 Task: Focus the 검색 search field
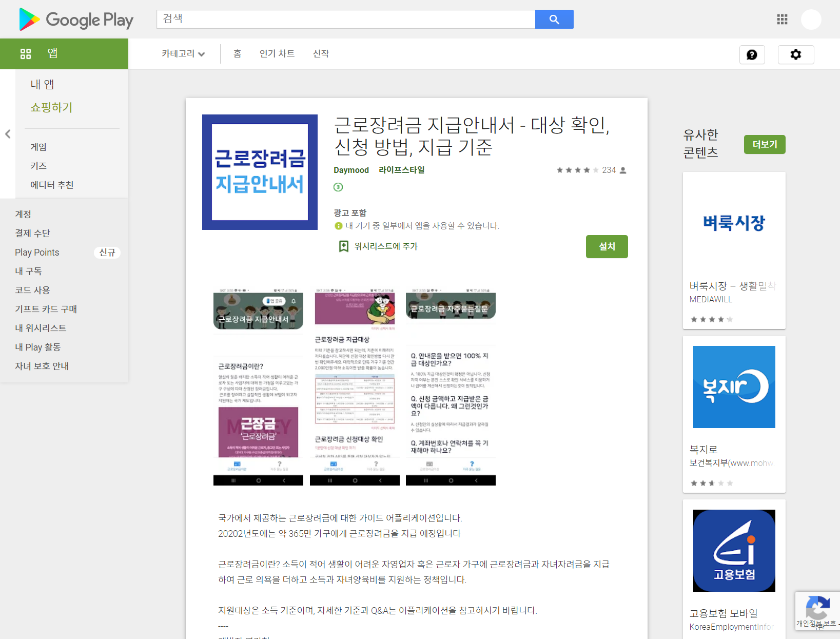[x=346, y=20]
